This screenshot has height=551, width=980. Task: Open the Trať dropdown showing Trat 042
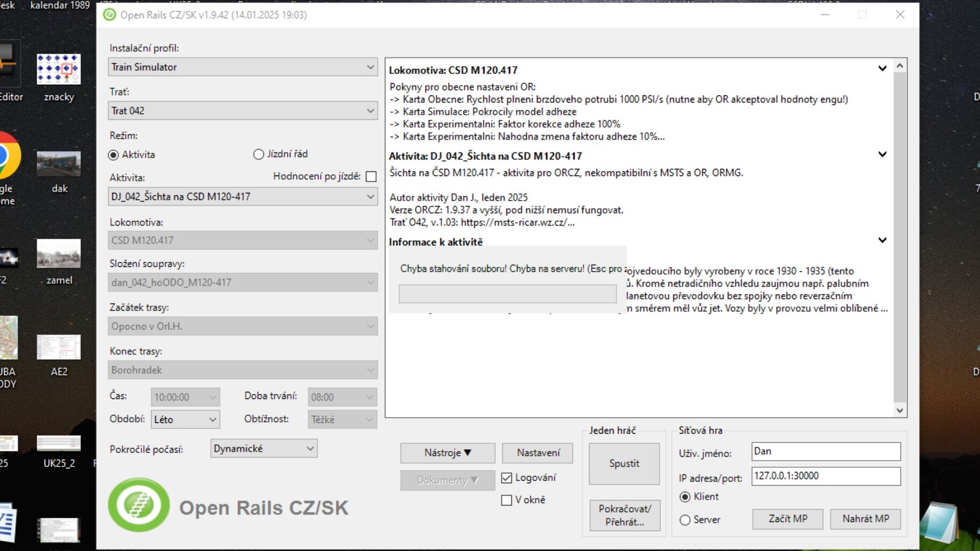243,110
